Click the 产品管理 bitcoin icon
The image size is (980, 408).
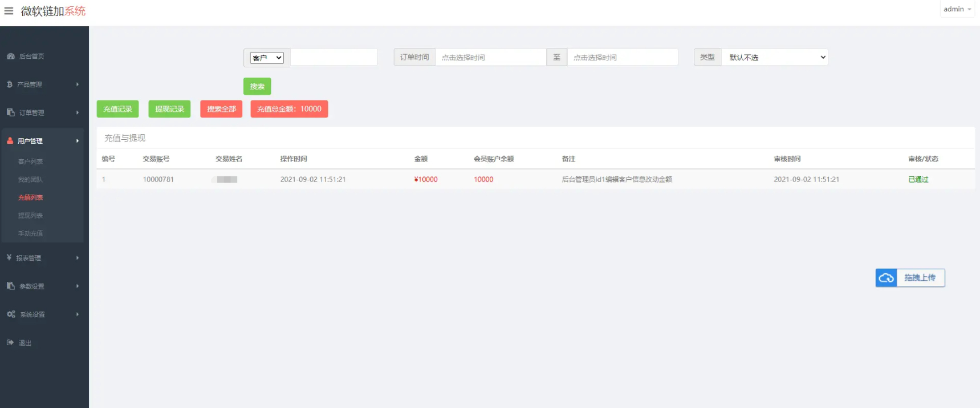coord(10,84)
